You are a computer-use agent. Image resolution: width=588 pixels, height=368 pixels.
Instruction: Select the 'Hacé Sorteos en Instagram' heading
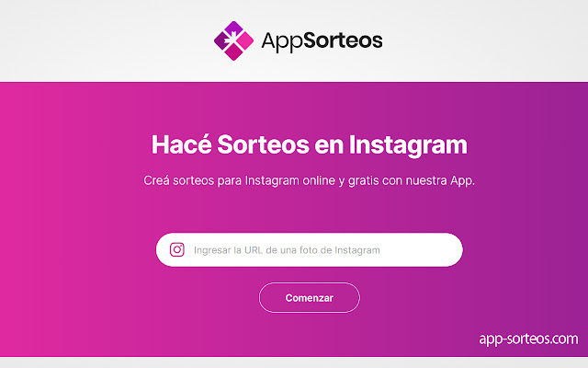coord(309,144)
